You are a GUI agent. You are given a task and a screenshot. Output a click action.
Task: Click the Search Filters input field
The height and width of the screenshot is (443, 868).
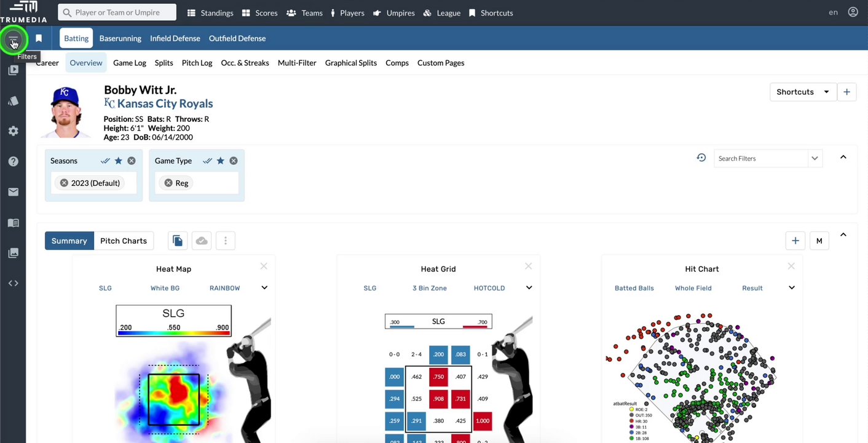[x=761, y=158]
